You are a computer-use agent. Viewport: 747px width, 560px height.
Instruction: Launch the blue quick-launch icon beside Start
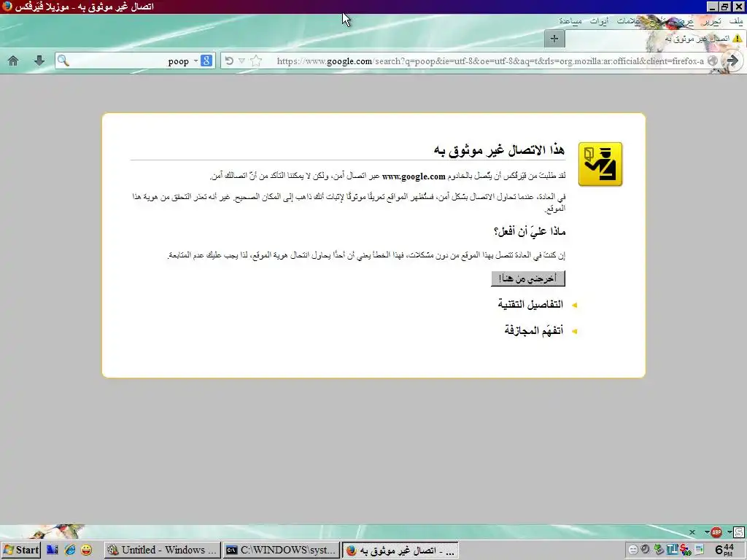[53, 550]
